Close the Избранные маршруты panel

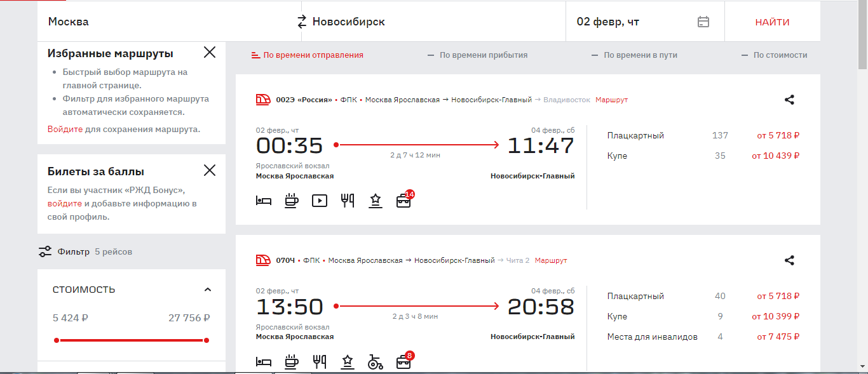point(210,53)
